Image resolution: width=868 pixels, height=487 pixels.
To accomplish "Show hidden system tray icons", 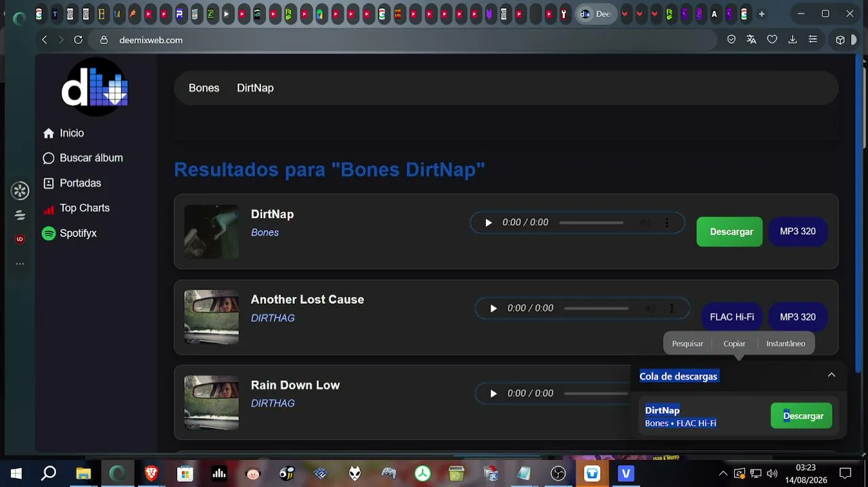I will click(723, 473).
